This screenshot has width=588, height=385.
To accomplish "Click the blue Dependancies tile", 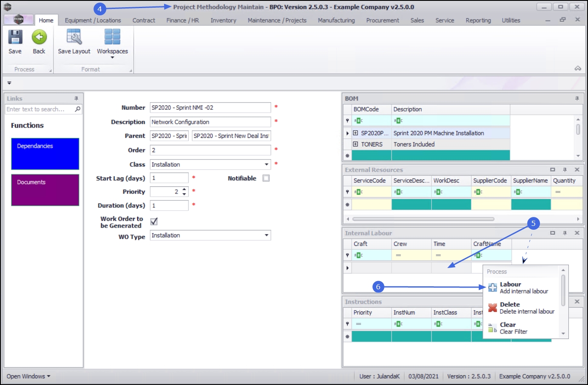I will point(45,154).
